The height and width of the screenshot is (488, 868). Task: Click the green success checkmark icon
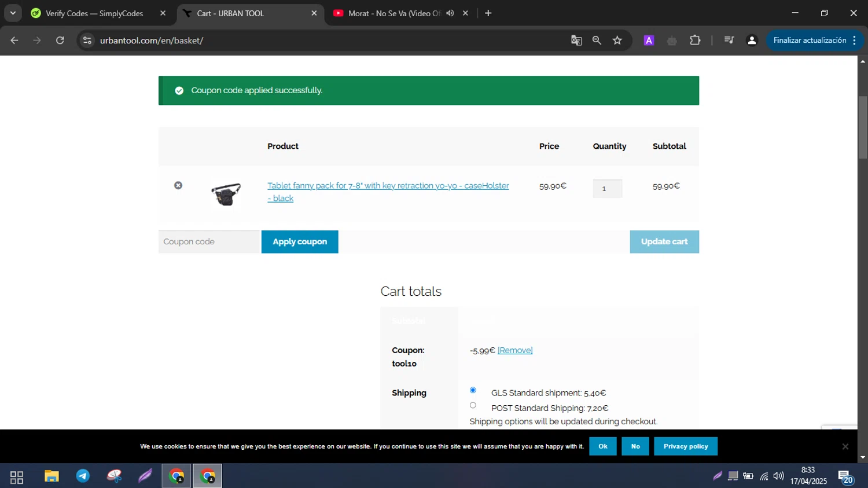(179, 91)
